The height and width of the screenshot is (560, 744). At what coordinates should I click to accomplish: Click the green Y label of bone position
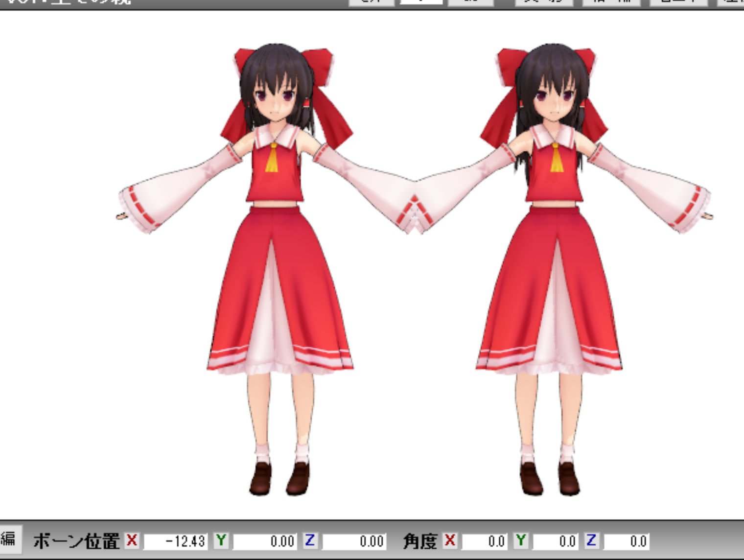point(221,540)
